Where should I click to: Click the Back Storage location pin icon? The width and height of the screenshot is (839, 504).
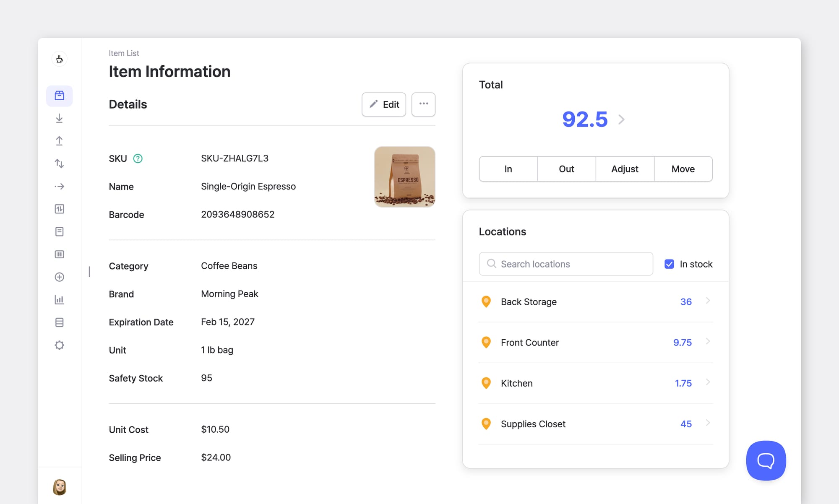coord(486,302)
